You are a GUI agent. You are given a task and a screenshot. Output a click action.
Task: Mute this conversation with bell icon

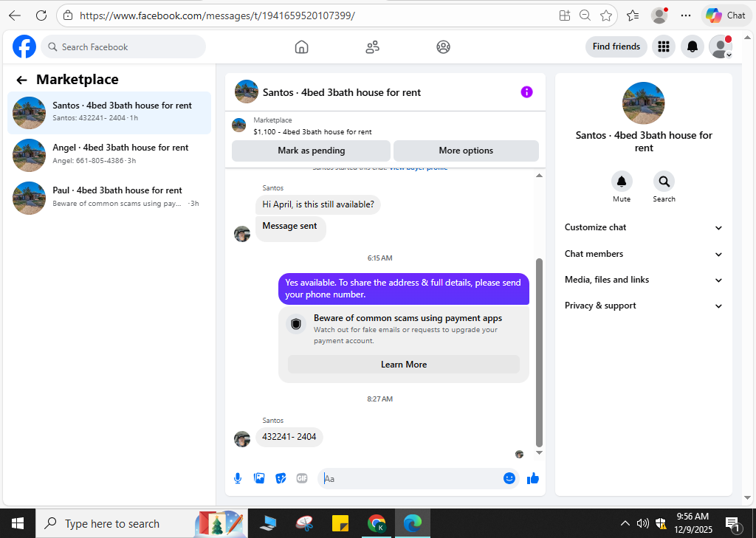click(622, 182)
